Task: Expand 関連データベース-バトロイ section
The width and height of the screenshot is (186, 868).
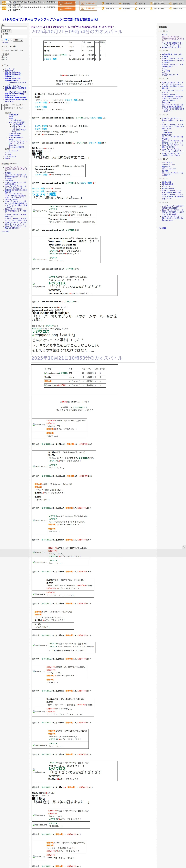Action: [x=3, y=105]
